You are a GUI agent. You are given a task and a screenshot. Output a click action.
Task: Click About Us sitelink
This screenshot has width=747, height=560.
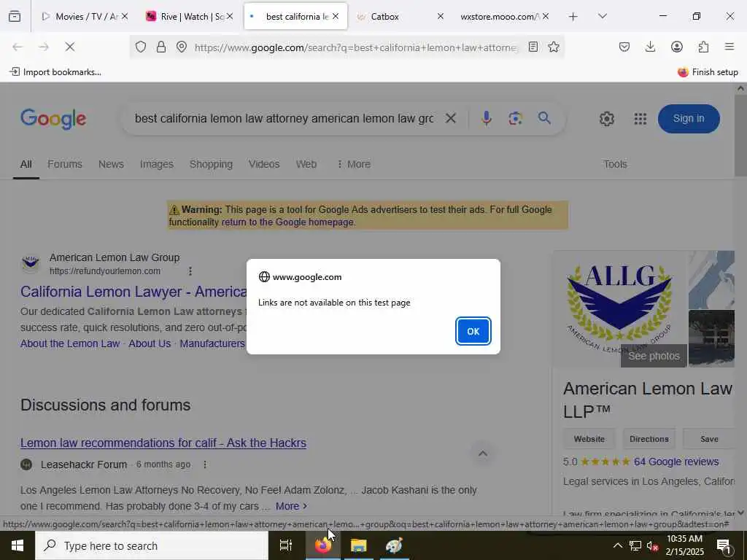click(x=150, y=343)
